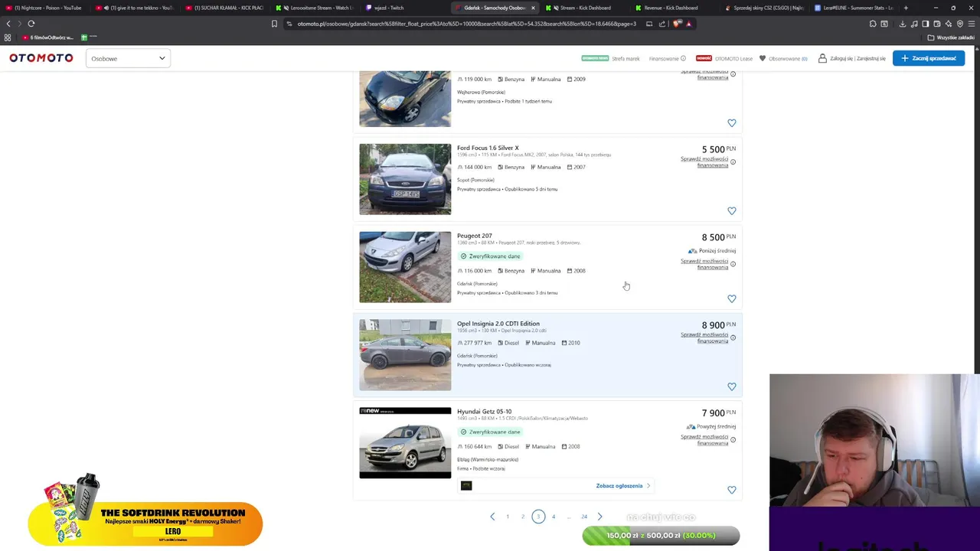Go to results page 4

[554, 517]
